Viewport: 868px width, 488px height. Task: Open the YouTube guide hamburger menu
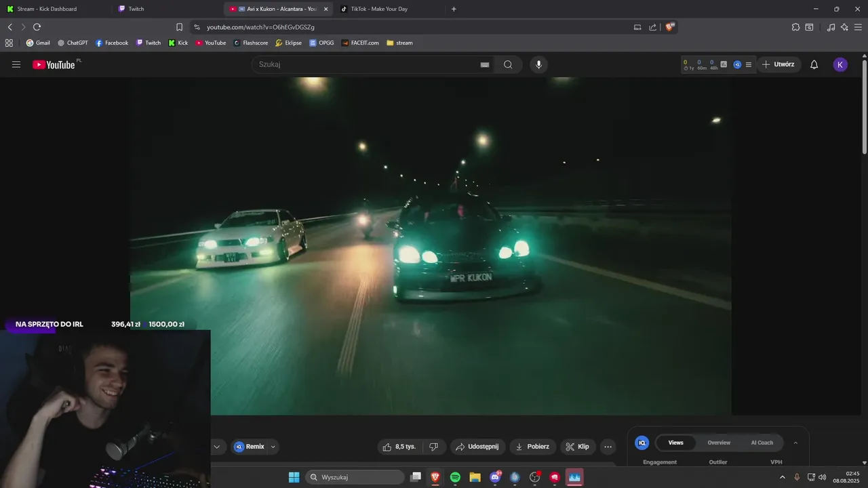point(16,64)
